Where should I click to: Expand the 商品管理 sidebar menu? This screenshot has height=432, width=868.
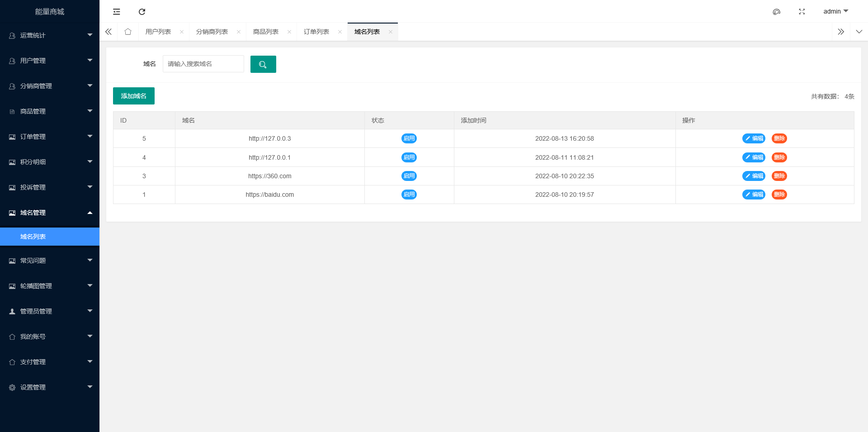[50, 111]
